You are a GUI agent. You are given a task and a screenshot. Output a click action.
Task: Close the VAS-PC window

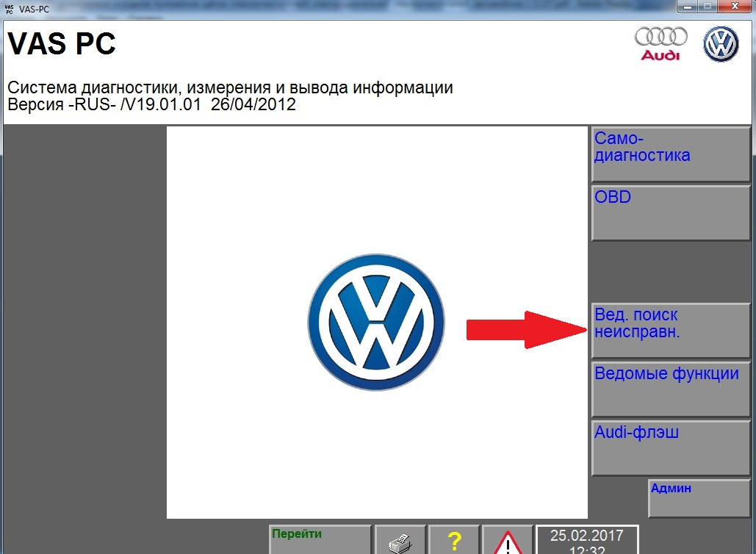[735, 7]
